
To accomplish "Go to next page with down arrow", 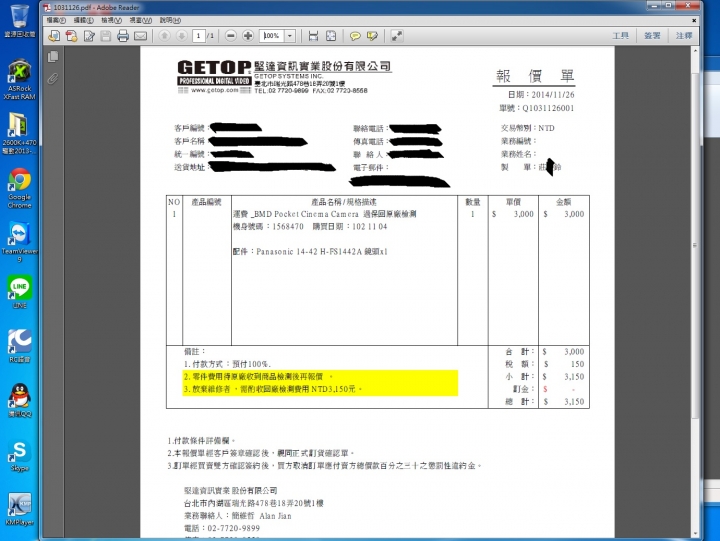I will (x=181, y=36).
